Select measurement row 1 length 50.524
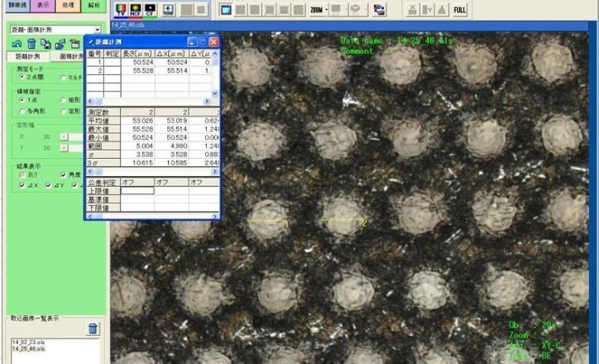Image resolution: width=599 pixels, height=364 pixels. click(x=137, y=62)
